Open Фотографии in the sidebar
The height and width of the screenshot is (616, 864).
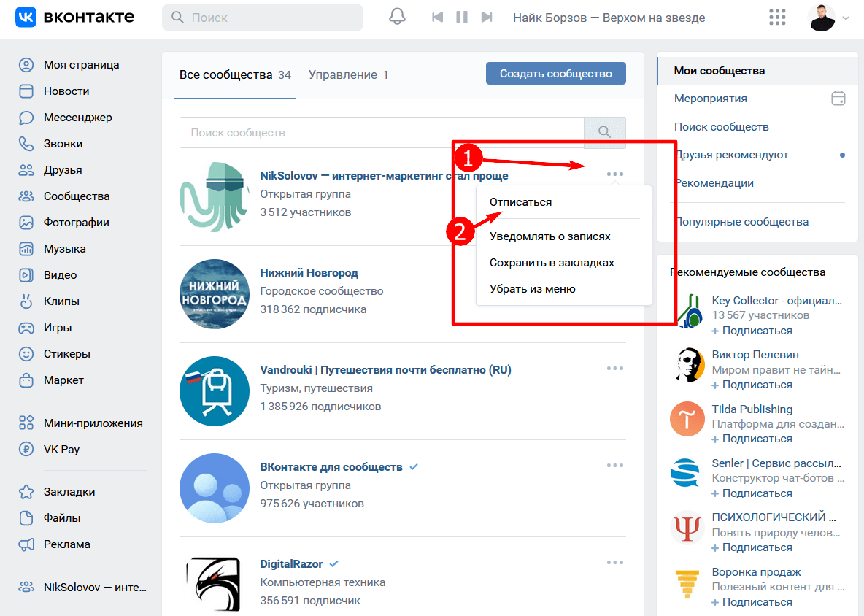pos(76,223)
